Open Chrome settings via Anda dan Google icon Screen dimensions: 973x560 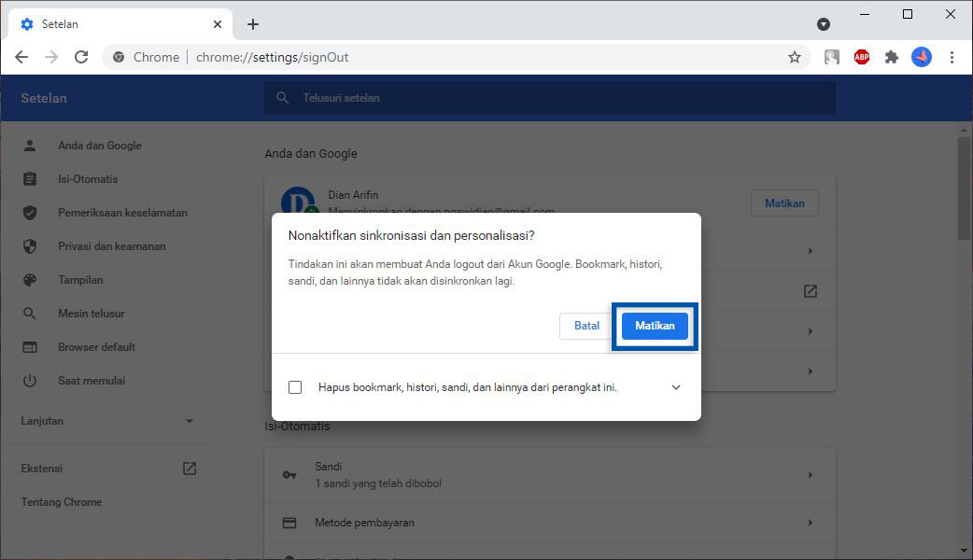(x=28, y=145)
